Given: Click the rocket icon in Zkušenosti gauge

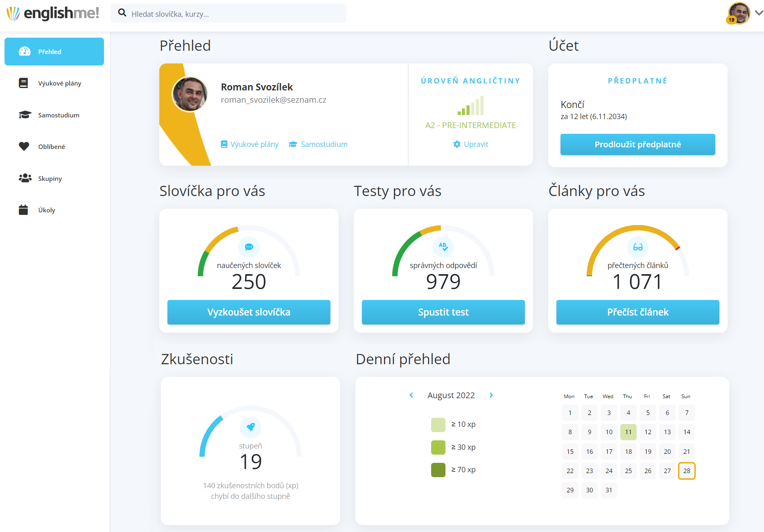Looking at the screenshot, I should point(251,427).
